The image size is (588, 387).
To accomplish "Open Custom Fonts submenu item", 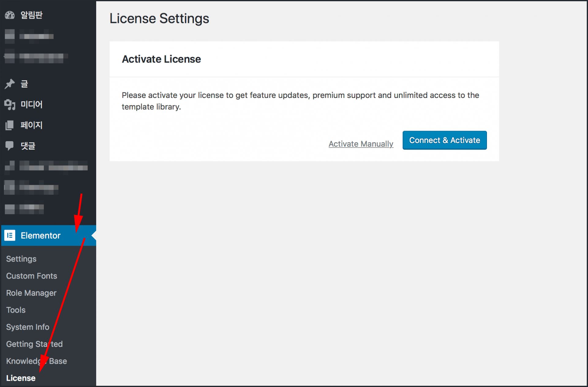I will (32, 276).
